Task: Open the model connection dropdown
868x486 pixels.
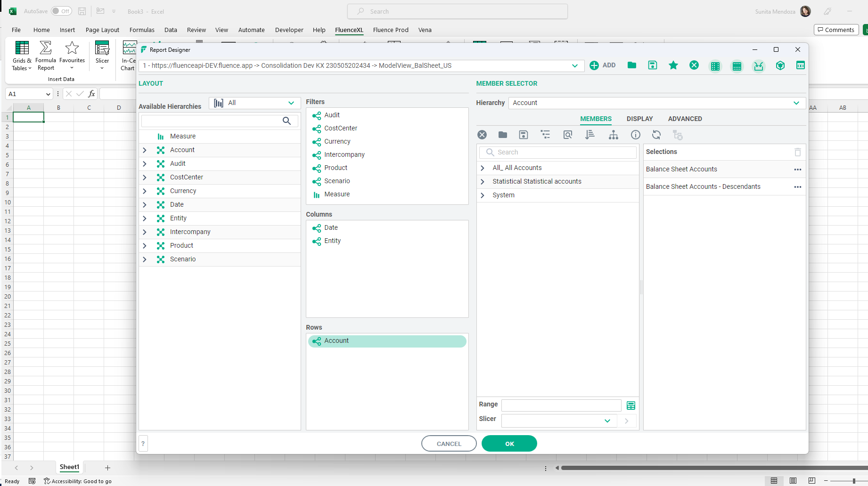Action: coord(575,65)
